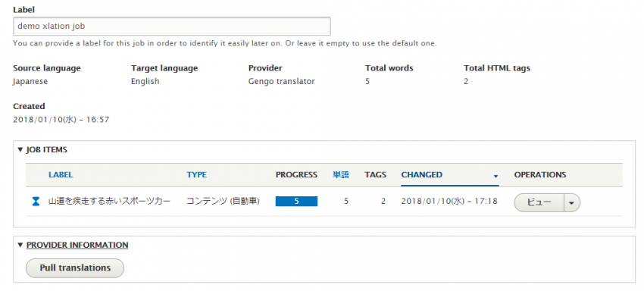Image resolution: width=644 pixels, height=291 pixels.
Task: Click the Target language value English
Action: point(145,81)
